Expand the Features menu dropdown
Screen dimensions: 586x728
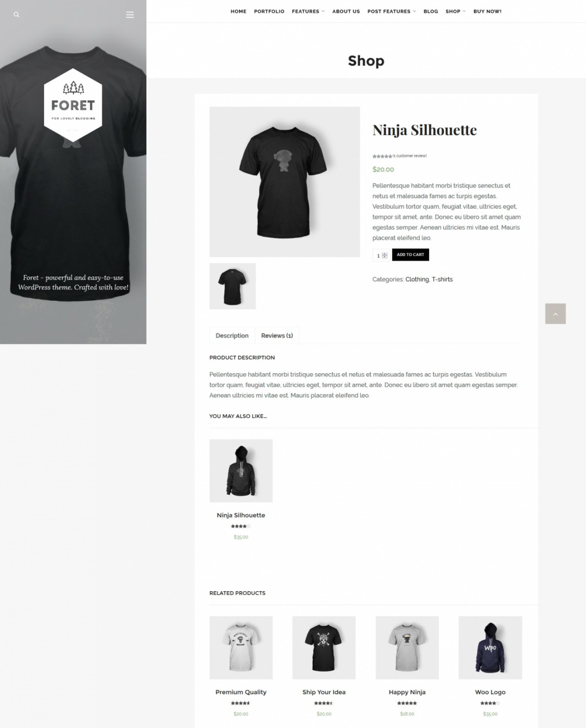pyautogui.click(x=308, y=11)
